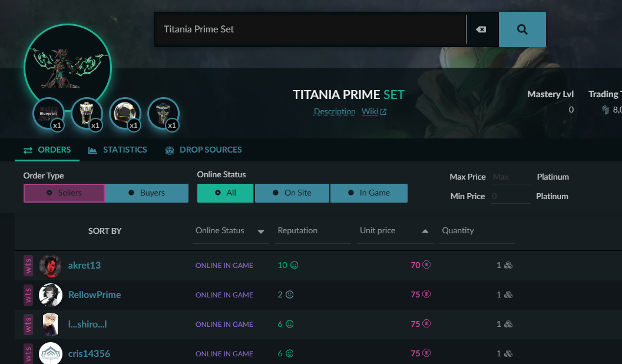Open RellowPrime's profile link
This screenshot has height=364, width=622.
coord(94,294)
